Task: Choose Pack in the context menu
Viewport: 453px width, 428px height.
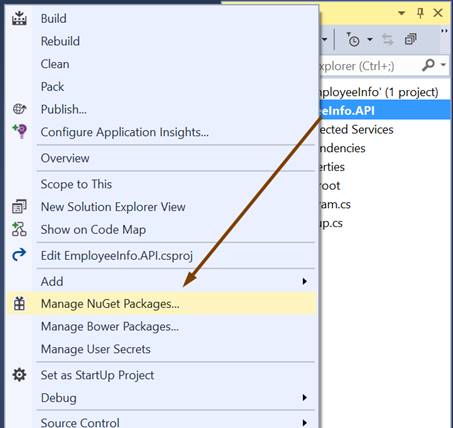Action: 161,87
